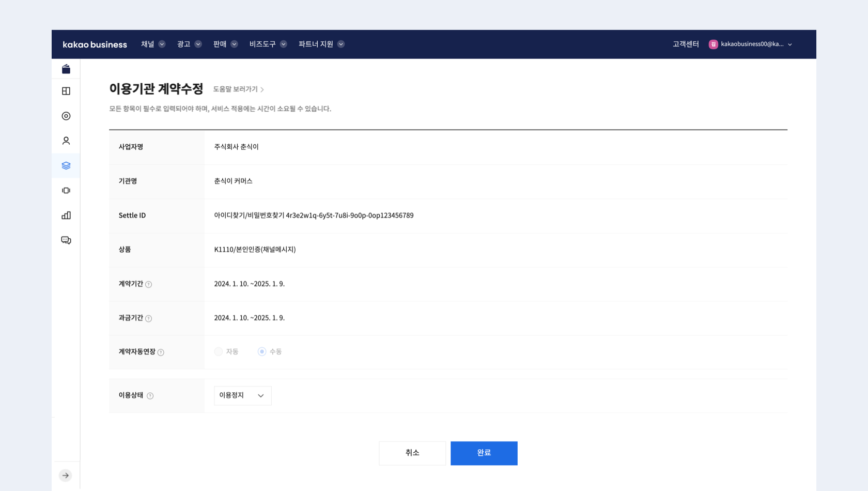The image size is (868, 491).
Task: Click the 취소 button
Action: coord(412,453)
